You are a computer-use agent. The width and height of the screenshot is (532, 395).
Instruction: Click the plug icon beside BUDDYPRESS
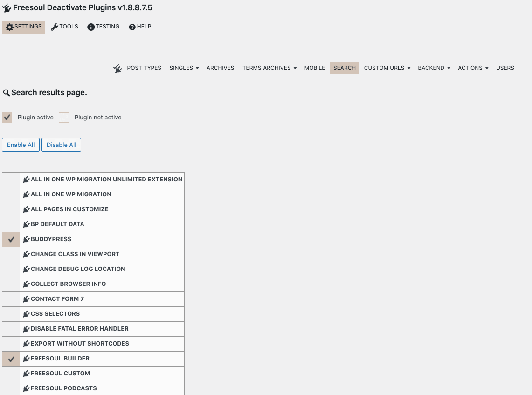point(27,239)
